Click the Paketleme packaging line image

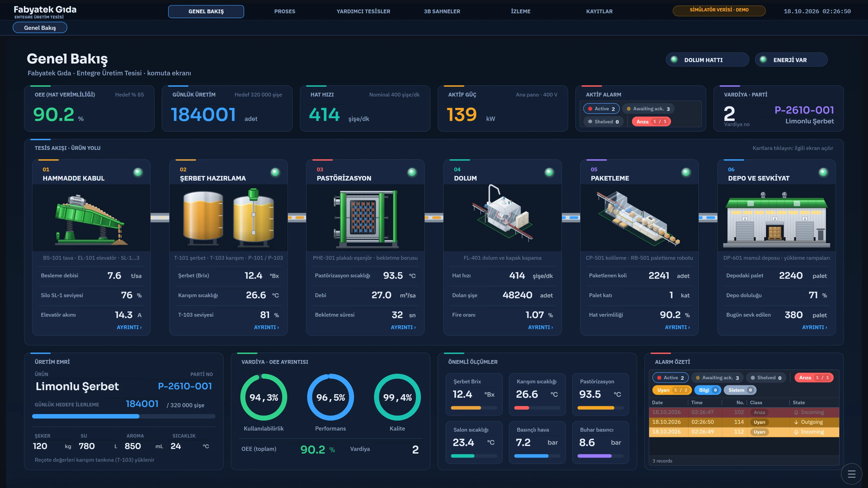click(x=639, y=217)
